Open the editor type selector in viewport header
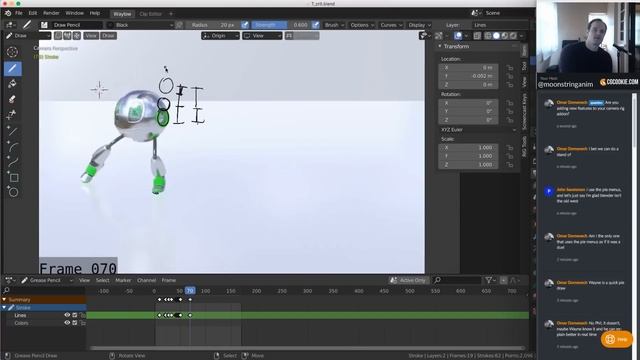This screenshot has height=360, width=640. (x=10, y=25)
